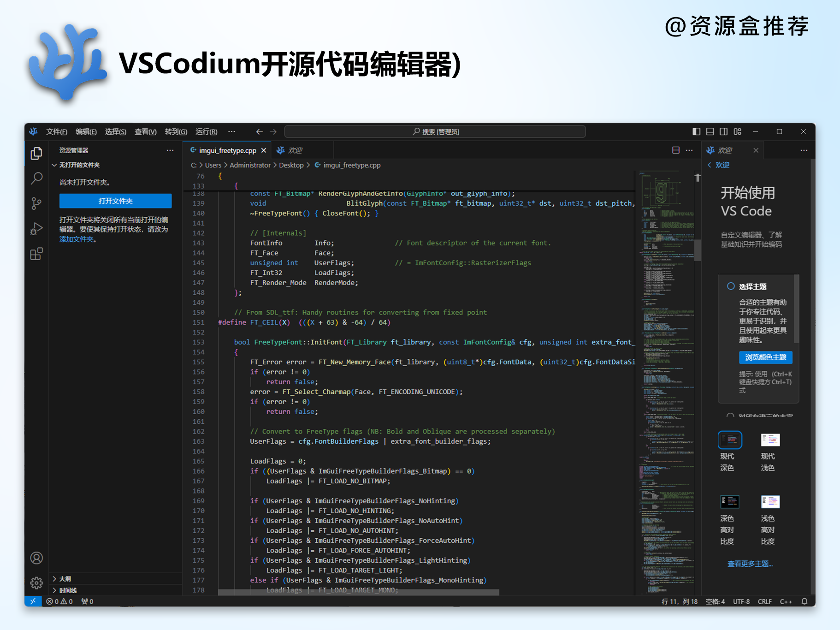Open the 选择(S) menu
This screenshot has width=840, height=630.
point(116,132)
